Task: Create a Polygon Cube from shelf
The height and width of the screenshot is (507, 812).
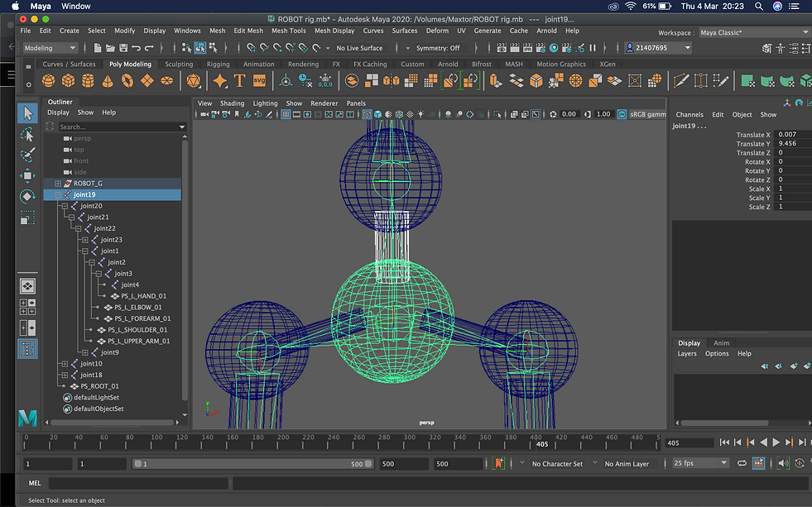Action: coord(68,81)
